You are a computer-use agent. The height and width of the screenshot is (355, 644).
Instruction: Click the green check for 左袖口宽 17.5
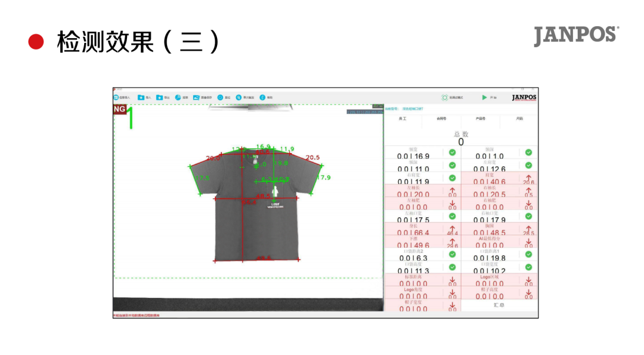tap(452, 216)
